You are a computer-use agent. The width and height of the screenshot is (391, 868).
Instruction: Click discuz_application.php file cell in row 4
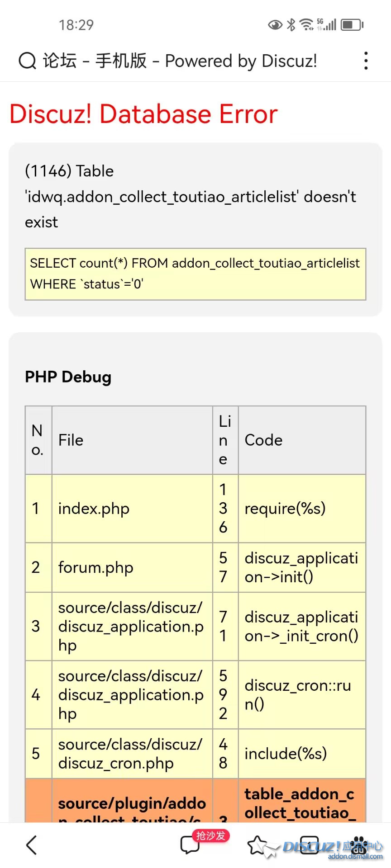click(x=132, y=695)
